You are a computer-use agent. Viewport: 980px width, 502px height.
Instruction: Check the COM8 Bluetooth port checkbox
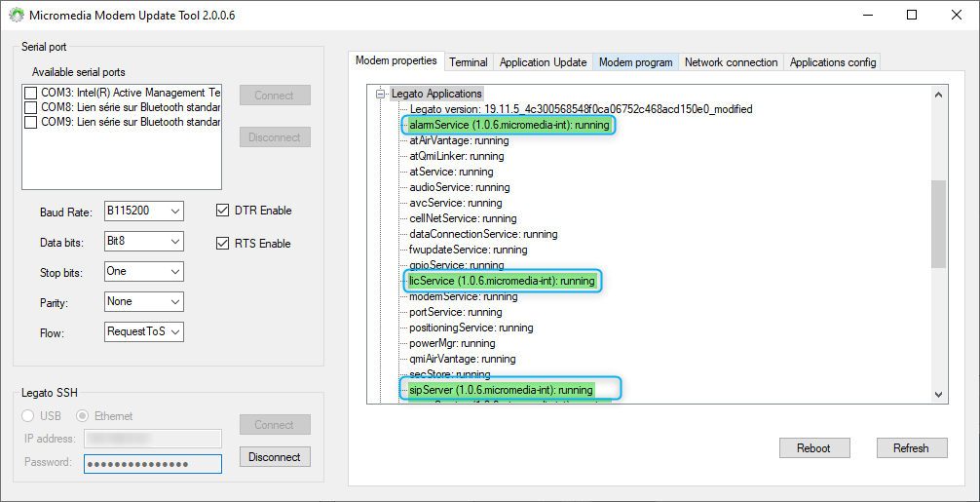point(31,107)
